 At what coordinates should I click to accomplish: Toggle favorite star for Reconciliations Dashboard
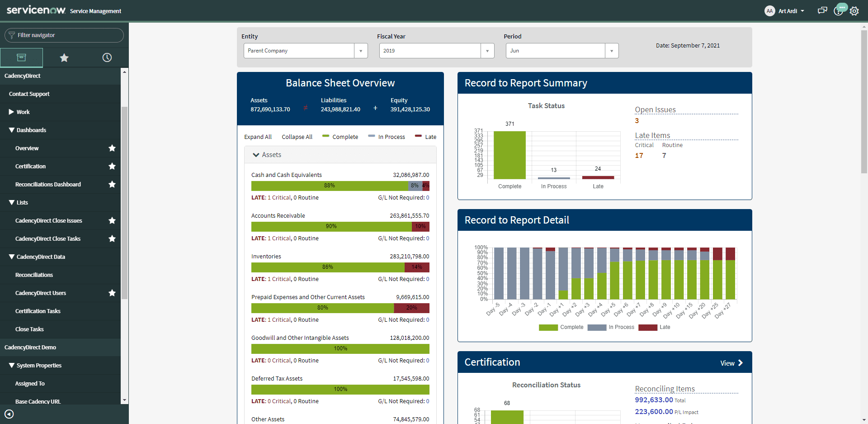coord(112,184)
